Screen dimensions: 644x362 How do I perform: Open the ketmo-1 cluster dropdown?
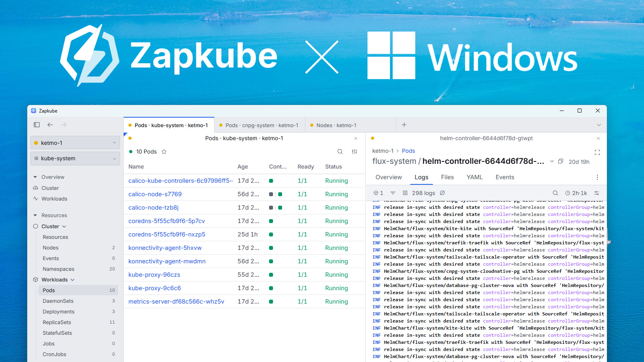75,143
